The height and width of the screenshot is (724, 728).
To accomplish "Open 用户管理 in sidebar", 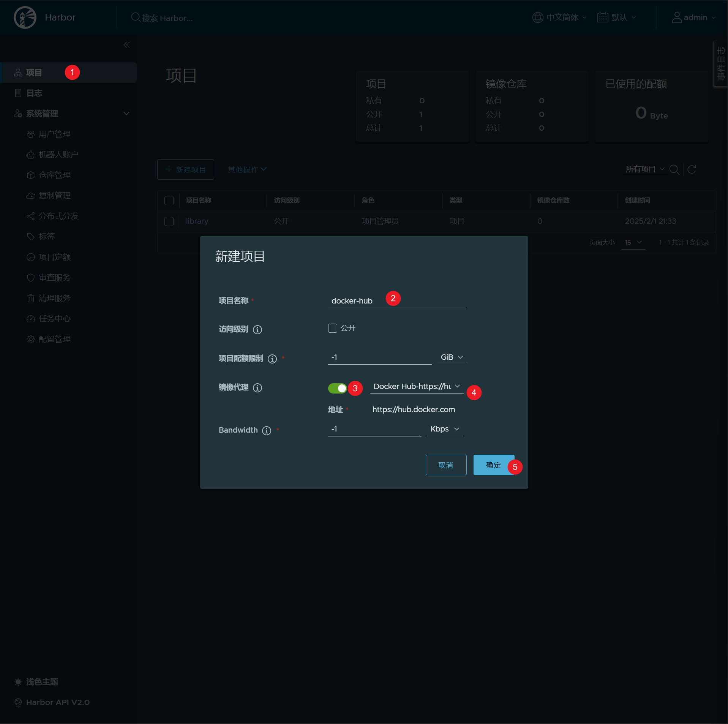I will [54, 134].
